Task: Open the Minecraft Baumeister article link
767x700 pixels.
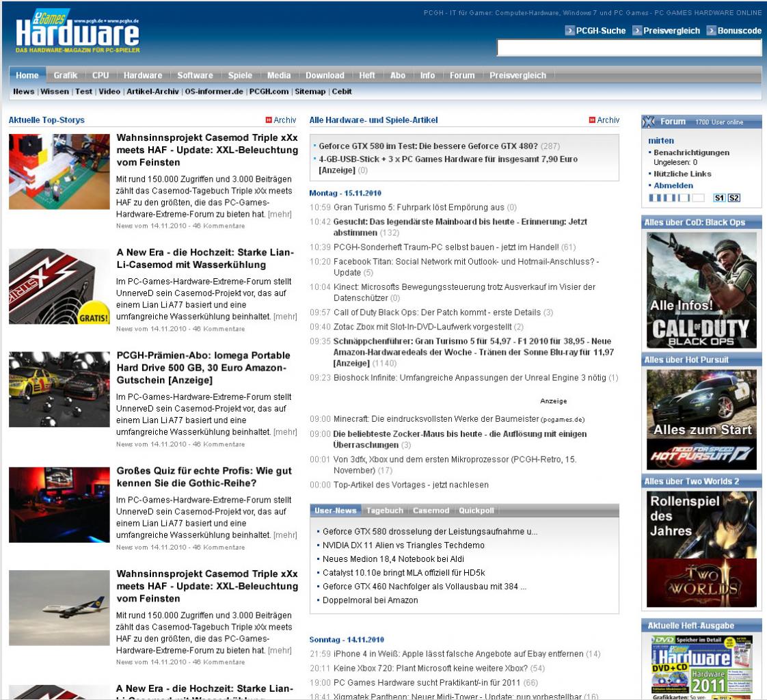Action: click(x=436, y=419)
